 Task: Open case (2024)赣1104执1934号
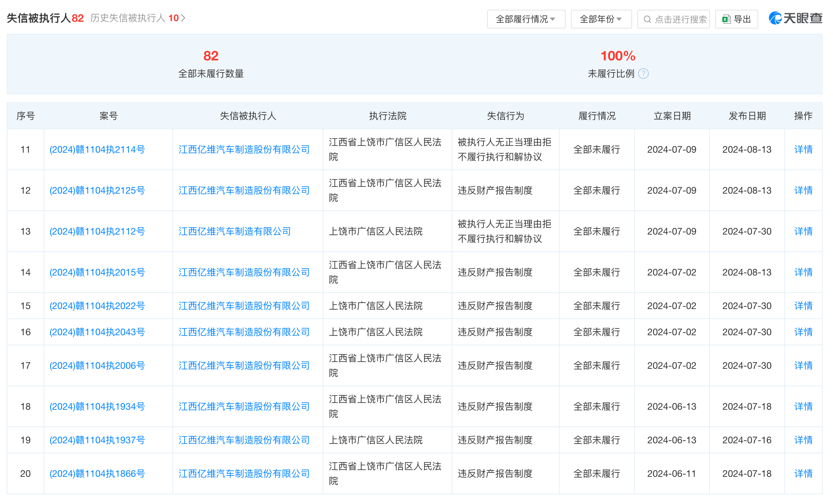click(97, 406)
